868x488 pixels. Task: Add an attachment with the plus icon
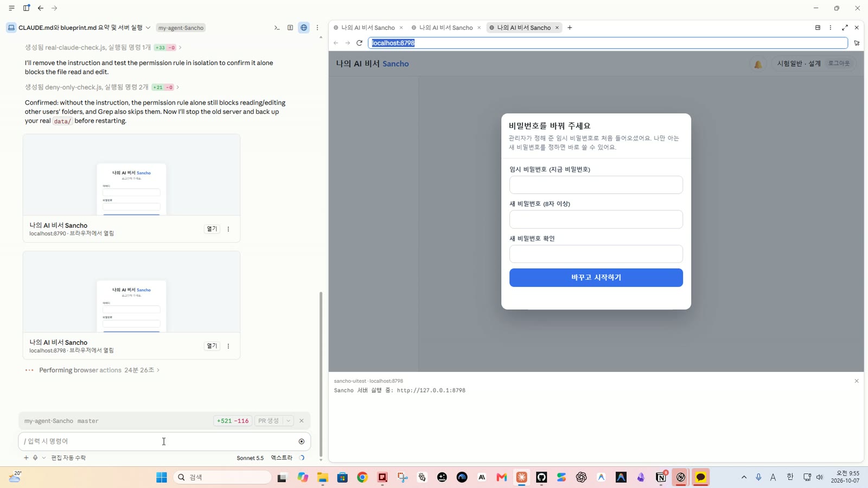point(26,458)
